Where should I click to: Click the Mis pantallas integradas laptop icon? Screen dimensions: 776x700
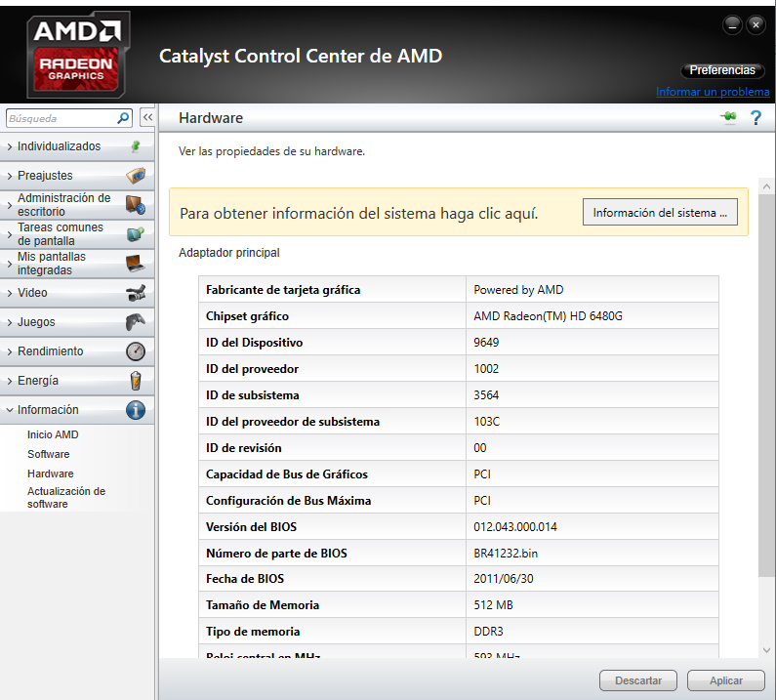click(136, 263)
